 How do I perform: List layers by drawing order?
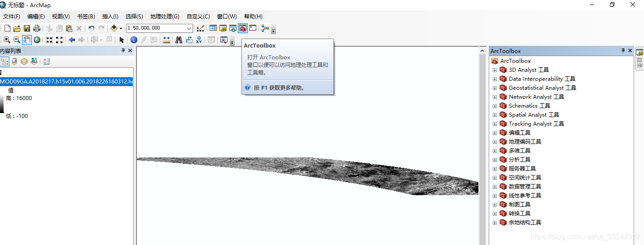point(5,61)
